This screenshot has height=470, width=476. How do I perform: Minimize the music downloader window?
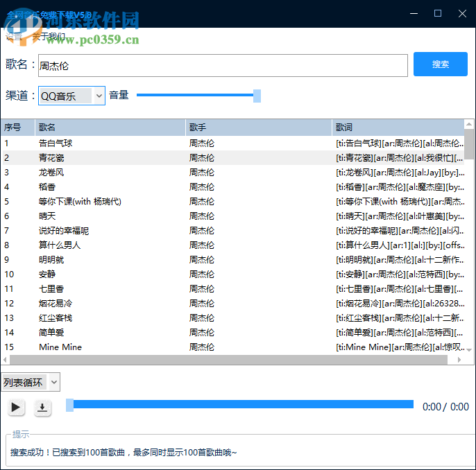click(414, 14)
